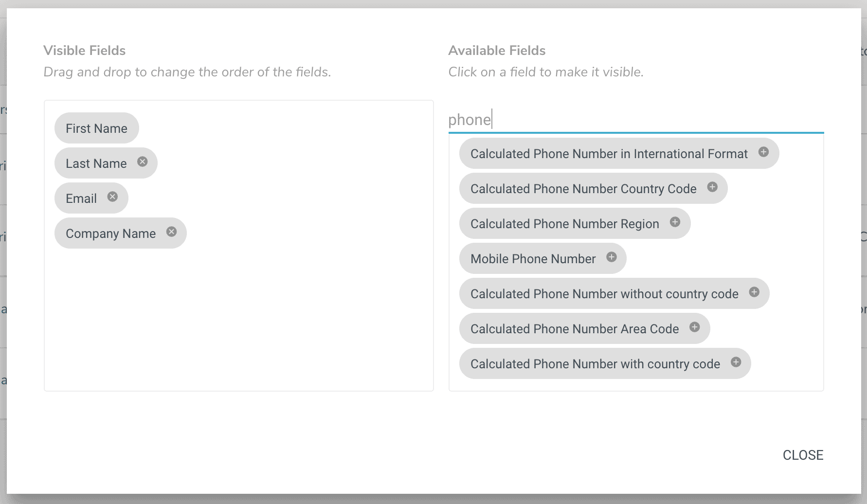
Task: Select the First Name chip
Action: click(97, 128)
